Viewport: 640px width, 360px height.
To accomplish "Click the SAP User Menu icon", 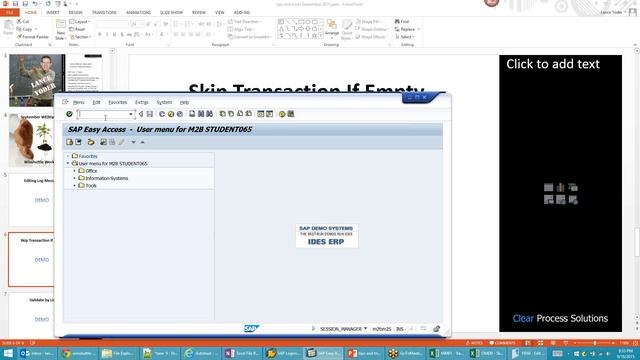I will pyautogui.click(x=70, y=142).
